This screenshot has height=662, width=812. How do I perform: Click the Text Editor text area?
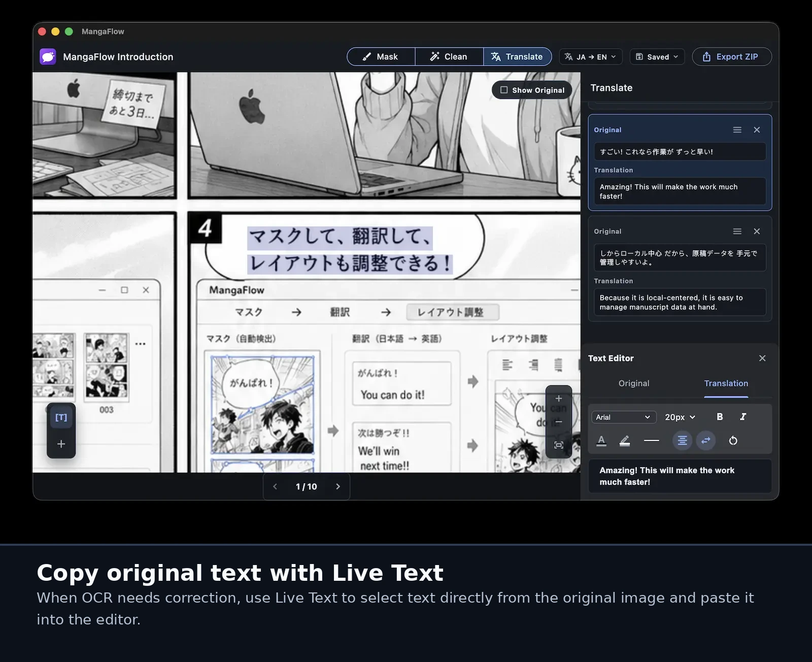(680, 476)
